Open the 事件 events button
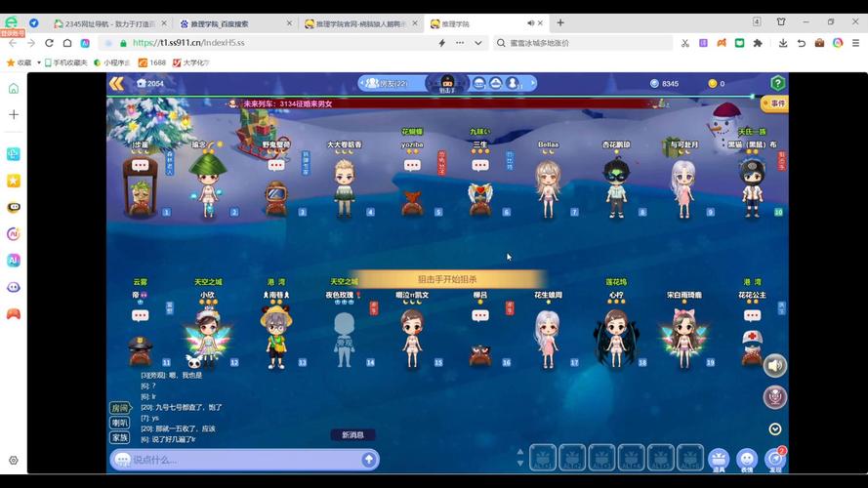Viewport: 868px width, 488px height. pyautogui.click(x=774, y=103)
